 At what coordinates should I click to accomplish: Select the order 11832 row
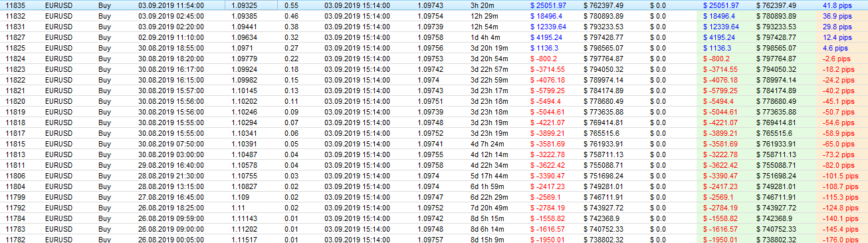[434, 15]
